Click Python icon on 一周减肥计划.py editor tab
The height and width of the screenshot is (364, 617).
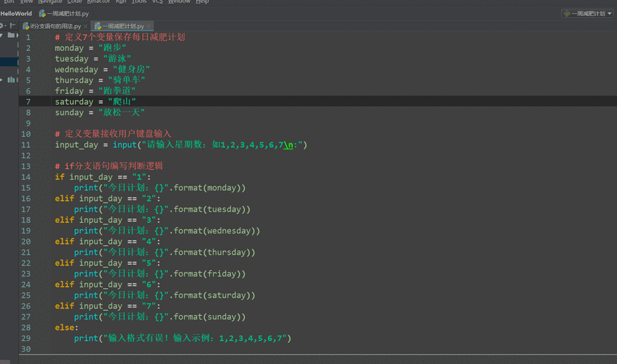click(98, 26)
